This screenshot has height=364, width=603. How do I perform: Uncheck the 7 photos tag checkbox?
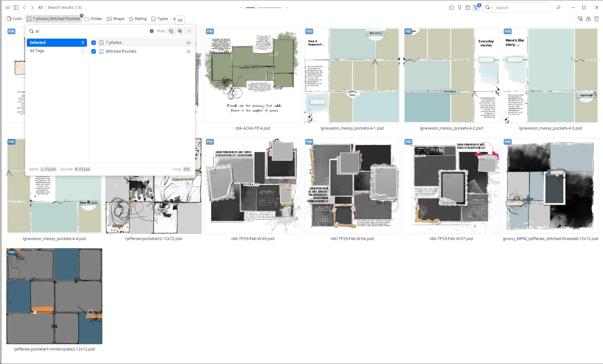point(94,43)
